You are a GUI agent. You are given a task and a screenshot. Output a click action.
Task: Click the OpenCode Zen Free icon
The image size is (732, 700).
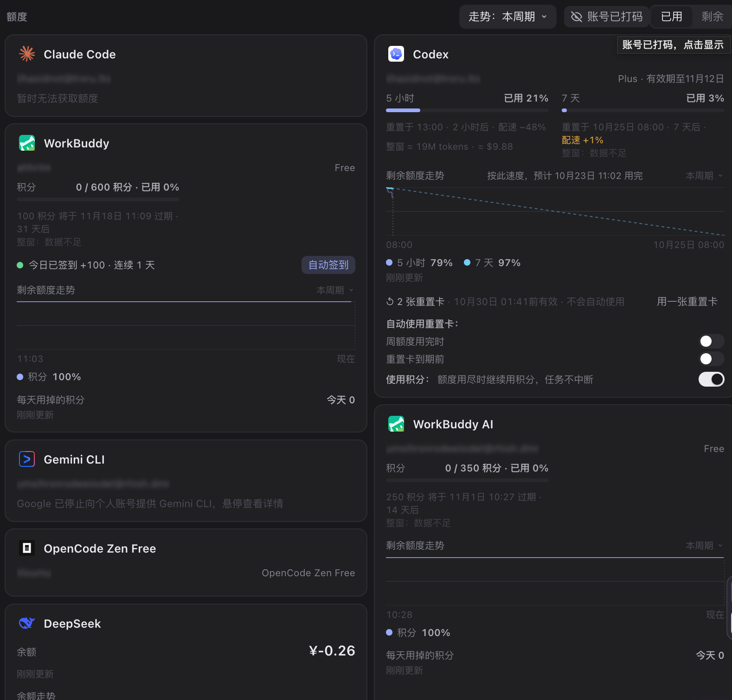(27, 548)
